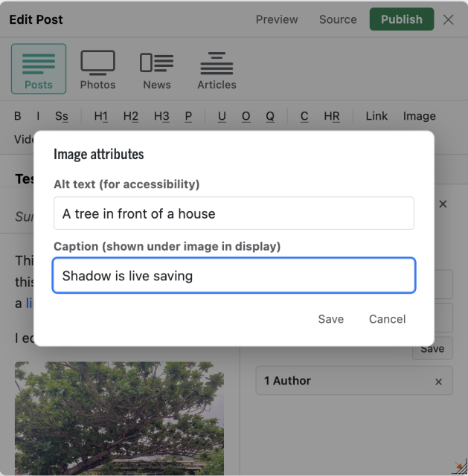This screenshot has height=476, width=468.
Task: Switch to the Articles post type icon
Action: click(x=217, y=70)
